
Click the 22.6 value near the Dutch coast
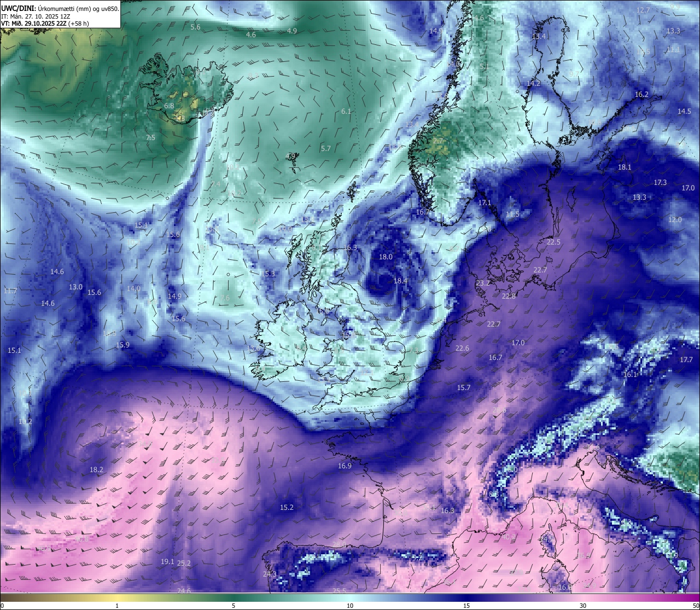tap(462, 348)
